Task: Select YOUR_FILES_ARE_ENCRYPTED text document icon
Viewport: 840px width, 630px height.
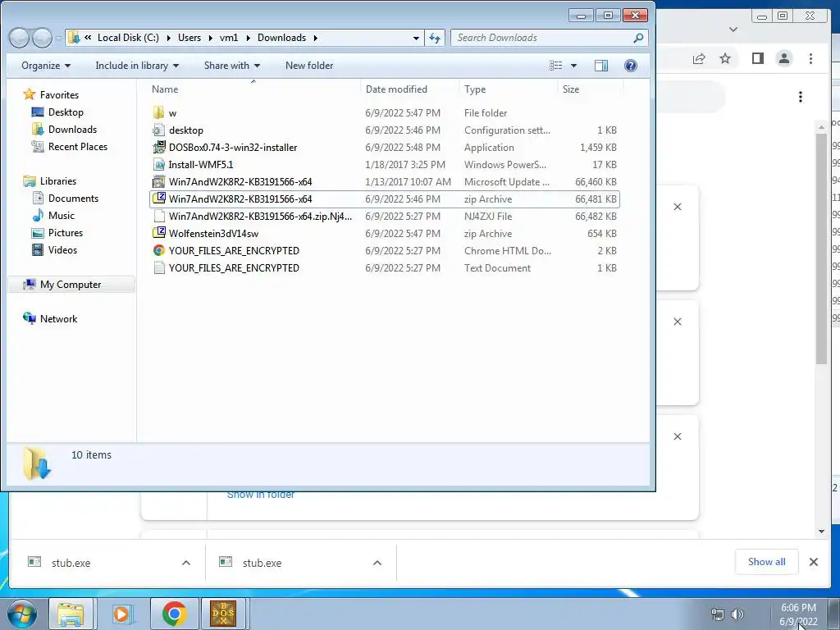Action: pyautogui.click(x=158, y=267)
